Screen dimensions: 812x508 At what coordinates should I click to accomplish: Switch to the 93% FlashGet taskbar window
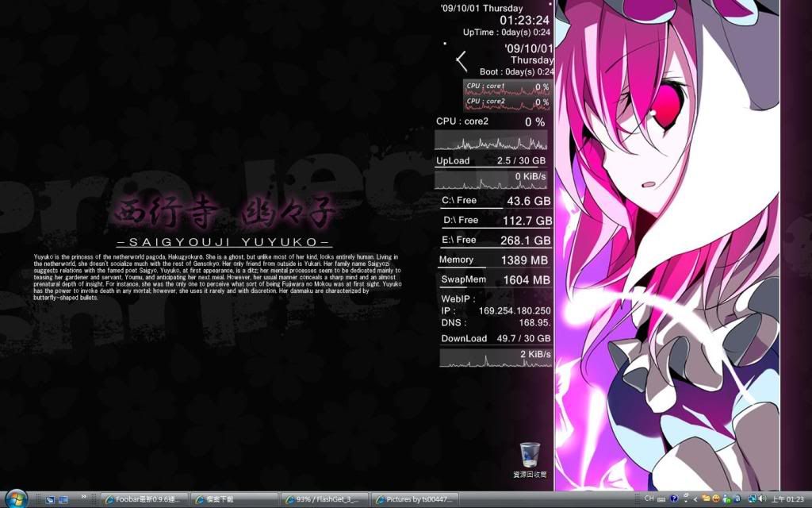click(325, 499)
